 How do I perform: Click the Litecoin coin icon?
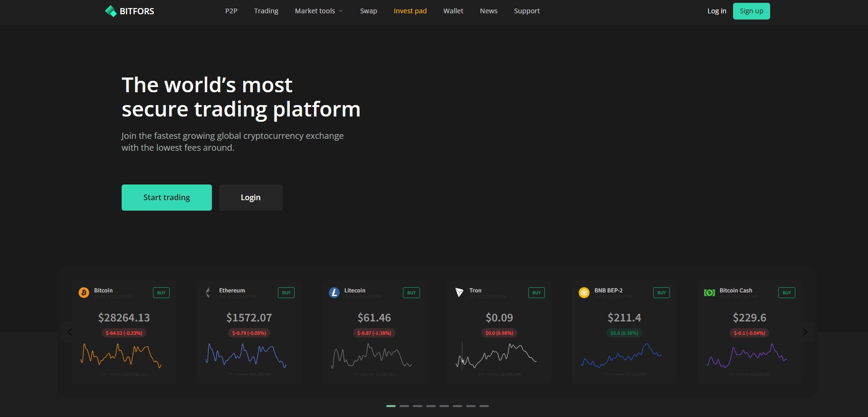coord(334,292)
